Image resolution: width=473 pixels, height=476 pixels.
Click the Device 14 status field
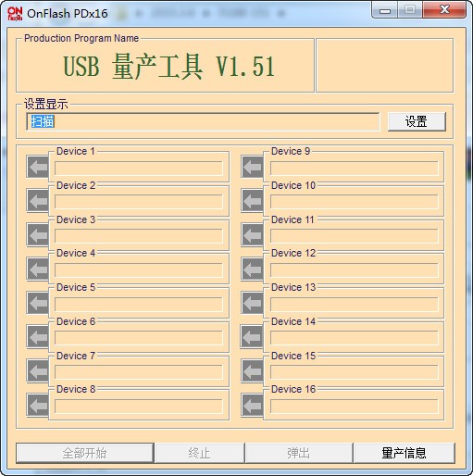355,338
